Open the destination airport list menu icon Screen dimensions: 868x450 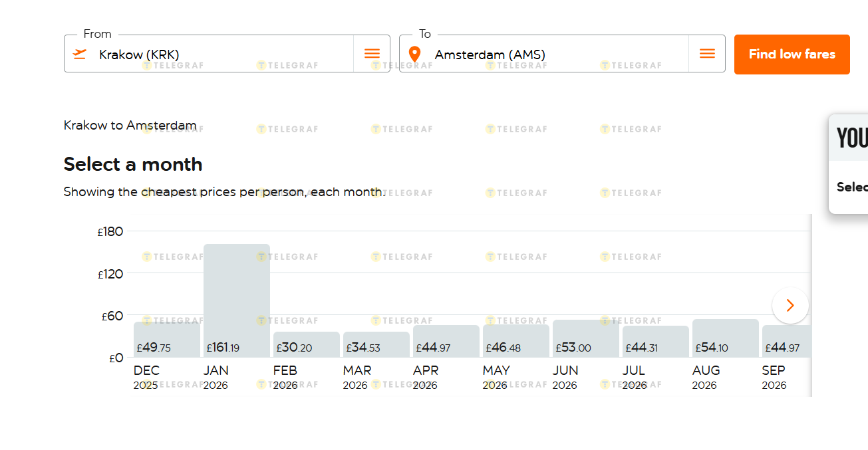click(707, 54)
